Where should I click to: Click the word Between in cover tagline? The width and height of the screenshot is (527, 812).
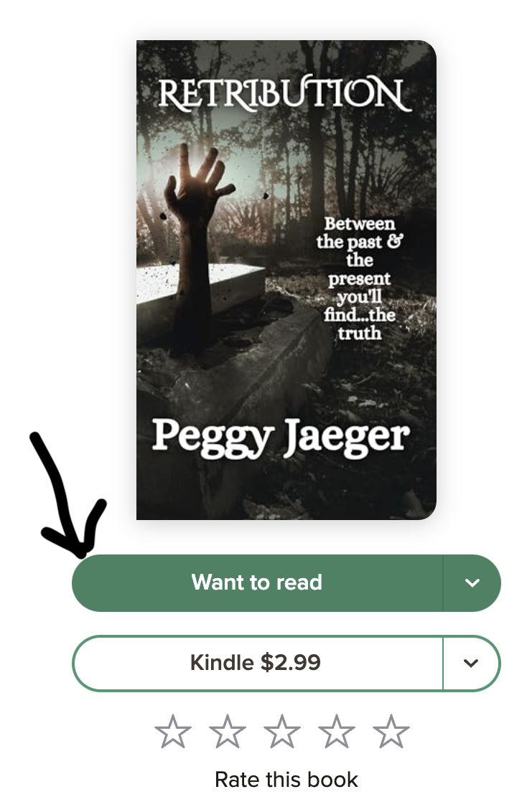click(360, 224)
